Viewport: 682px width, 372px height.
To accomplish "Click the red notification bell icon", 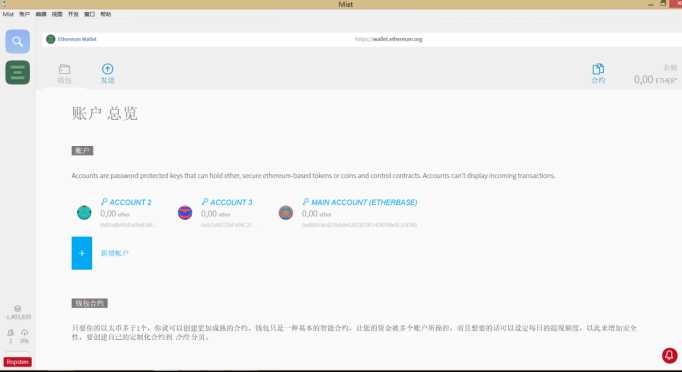I will tap(669, 355).
